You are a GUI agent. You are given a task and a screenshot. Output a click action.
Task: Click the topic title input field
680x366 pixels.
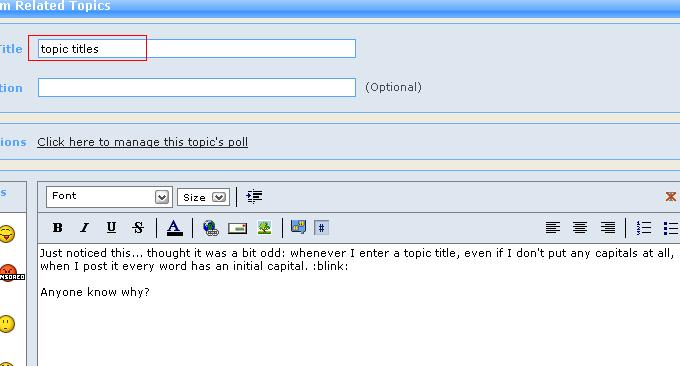[197, 49]
